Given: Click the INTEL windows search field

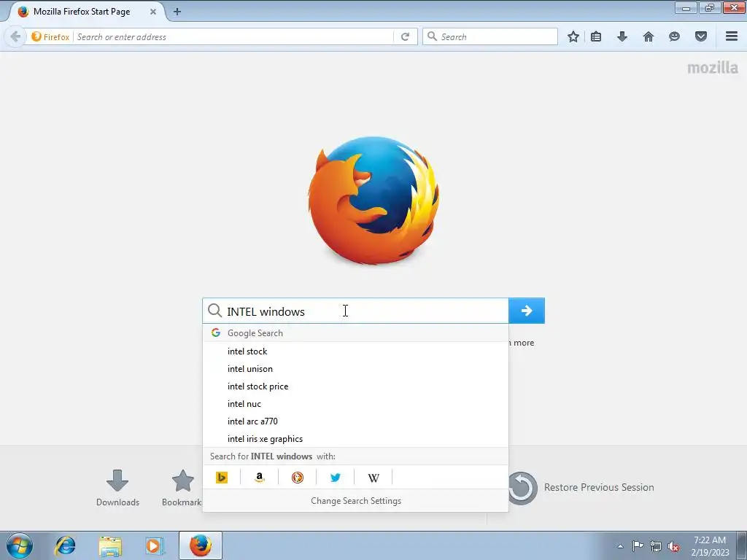Looking at the screenshot, I should click(x=355, y=311).
